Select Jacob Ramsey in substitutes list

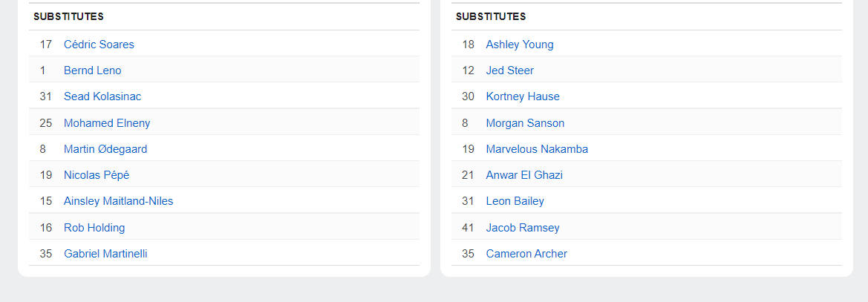pos(523,228)
